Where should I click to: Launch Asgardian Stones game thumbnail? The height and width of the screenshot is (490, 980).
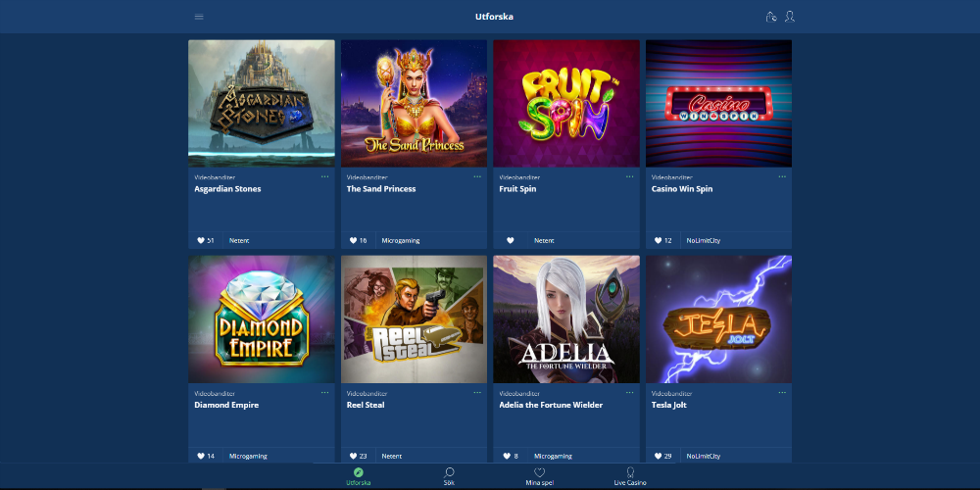[x=262, y=104]
